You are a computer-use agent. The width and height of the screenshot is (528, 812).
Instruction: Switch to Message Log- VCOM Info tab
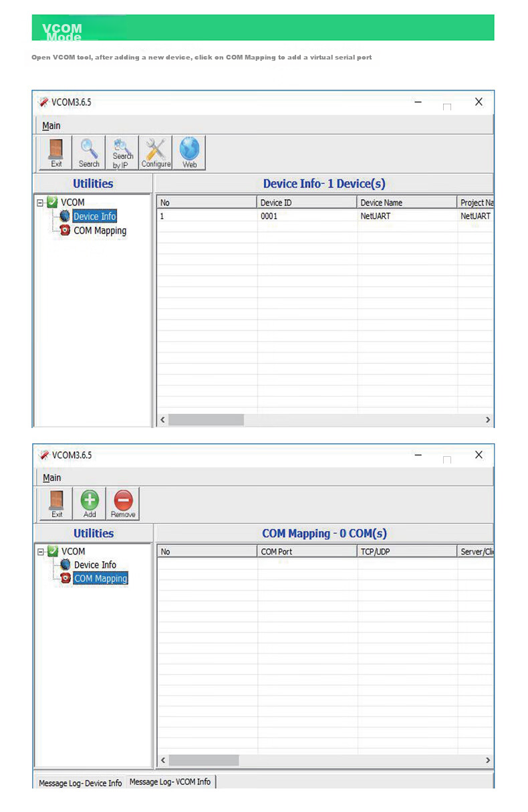[x=170, y=781]
